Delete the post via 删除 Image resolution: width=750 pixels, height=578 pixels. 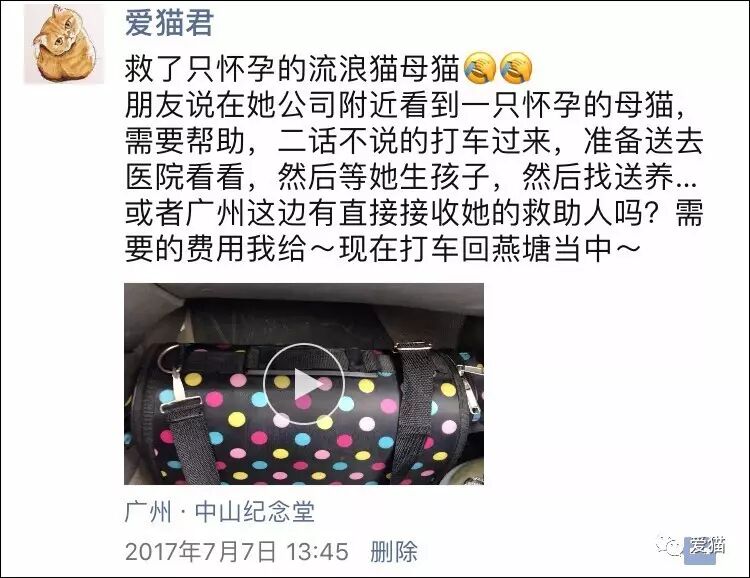coord(394,551)
